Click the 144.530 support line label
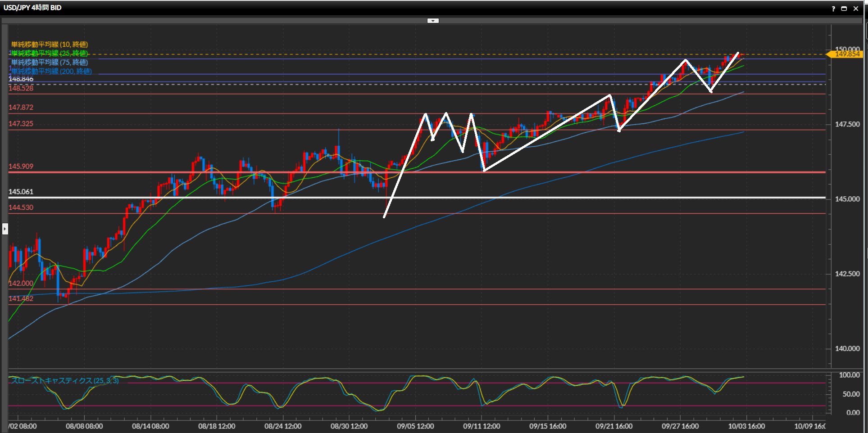The width and height of the screenshot is (868, 433). [x=21, y=207]
